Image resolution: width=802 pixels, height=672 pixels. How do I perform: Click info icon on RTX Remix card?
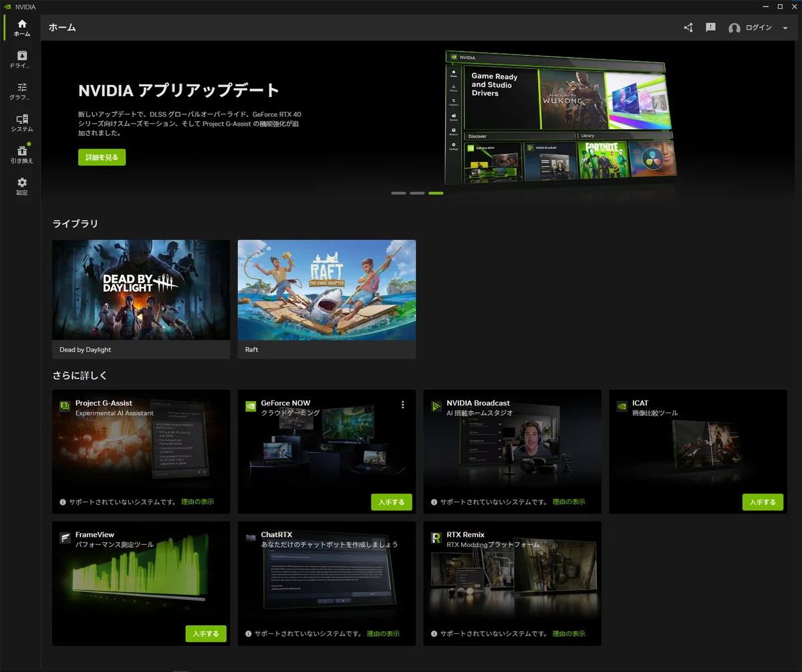(x=434, y=633)
